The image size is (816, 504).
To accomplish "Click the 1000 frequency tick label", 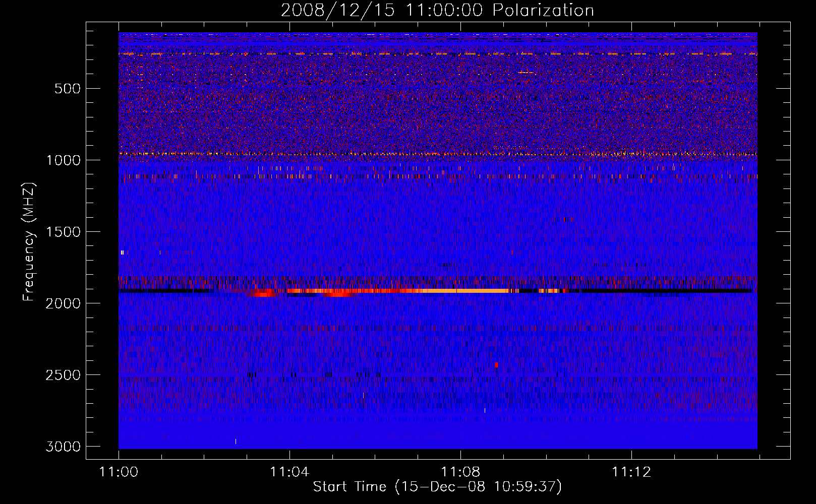I will point(63,160).
